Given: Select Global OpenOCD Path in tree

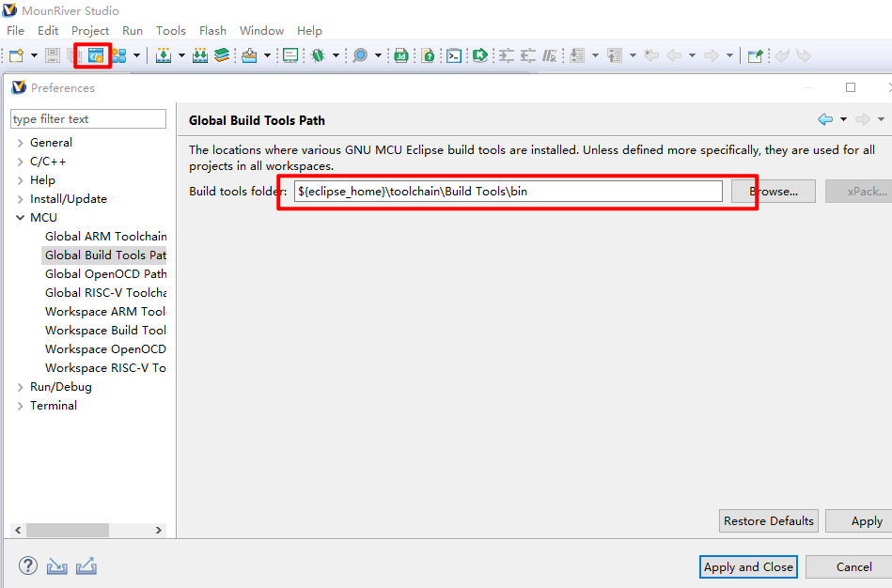Looking at the screenshot, I should 105,274.
